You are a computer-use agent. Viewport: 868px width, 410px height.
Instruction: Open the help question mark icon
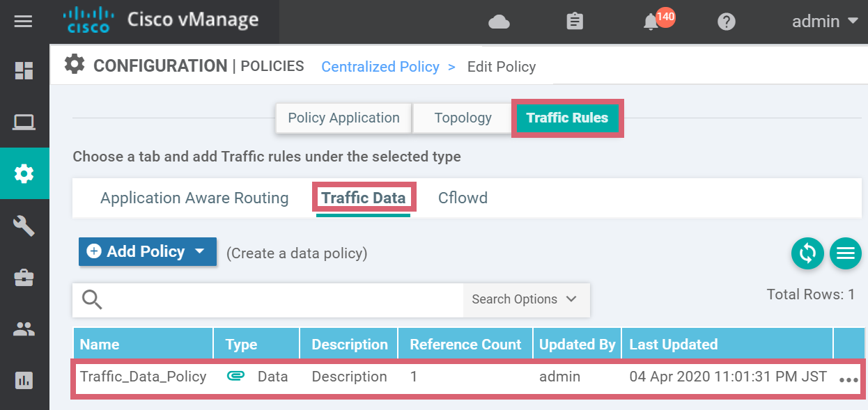727,22
